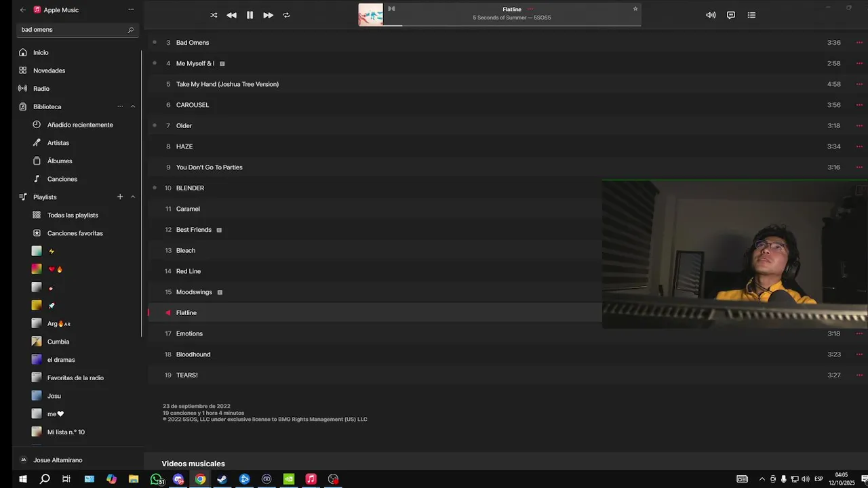868x488 pixels.
Task: Open the Radio section
Action: pos(41,89)
